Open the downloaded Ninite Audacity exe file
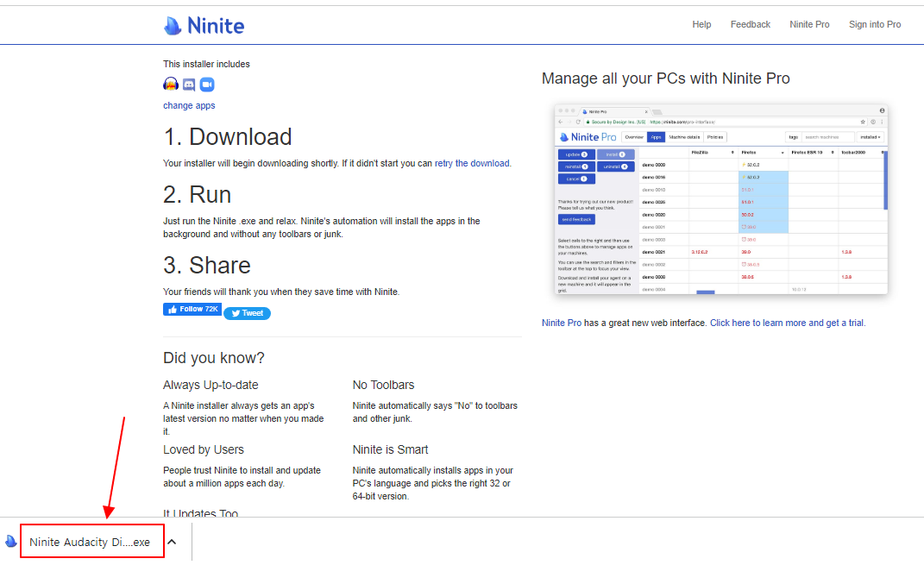Screen dimensions: 924x565 90,542
